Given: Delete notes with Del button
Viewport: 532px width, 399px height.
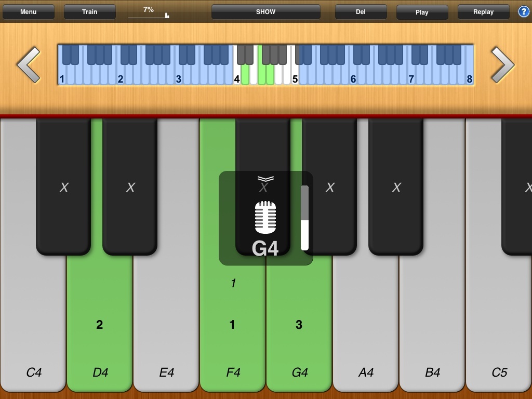Looking at the screenshot, I should tap(361, 12).
